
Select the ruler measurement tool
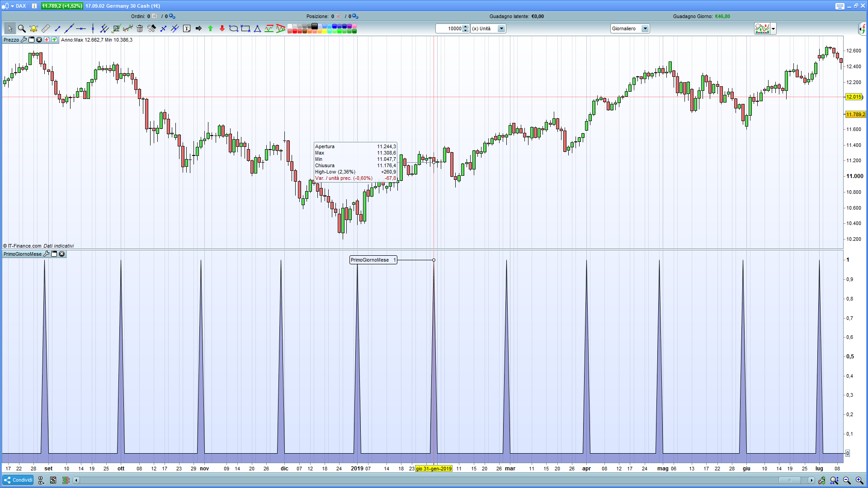[x=46, y=28]
